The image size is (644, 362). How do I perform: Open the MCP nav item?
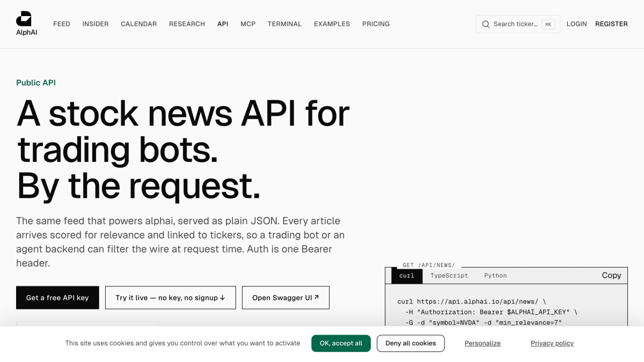click(x=248, y=24)
